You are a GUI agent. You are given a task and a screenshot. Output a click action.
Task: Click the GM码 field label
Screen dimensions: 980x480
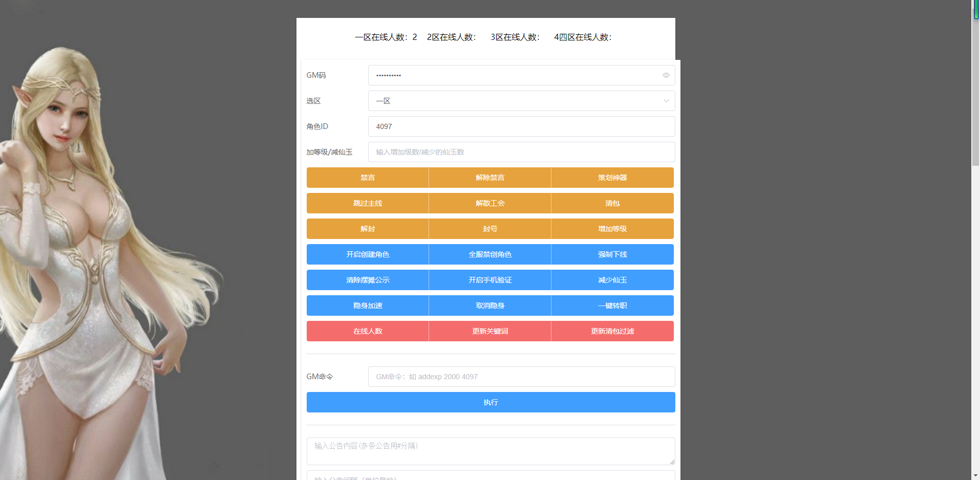click(316, 75)
